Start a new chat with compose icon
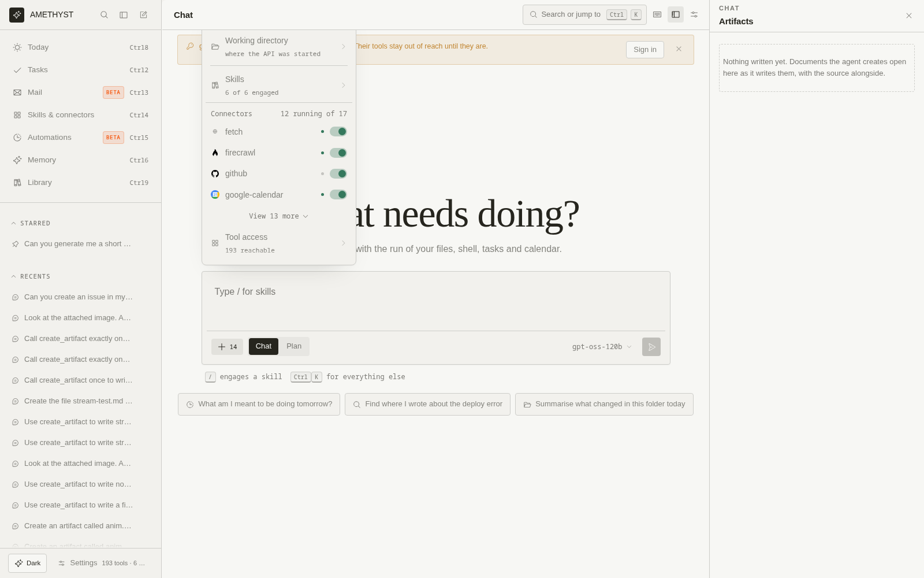Image resolution: width=924 pixels, height=578 pixels. pyautogui.click(x=143, y=15)
